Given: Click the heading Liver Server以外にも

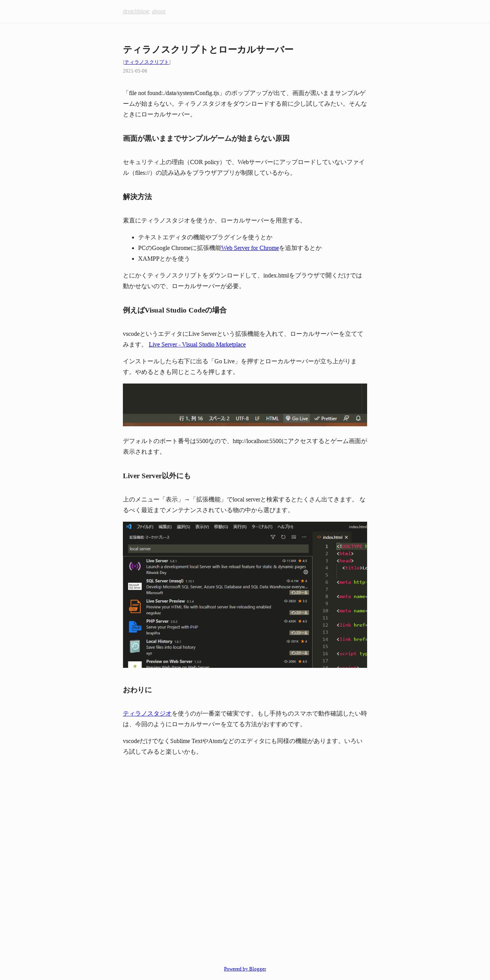Looking at the screenshot, I should tap(156, 476).
